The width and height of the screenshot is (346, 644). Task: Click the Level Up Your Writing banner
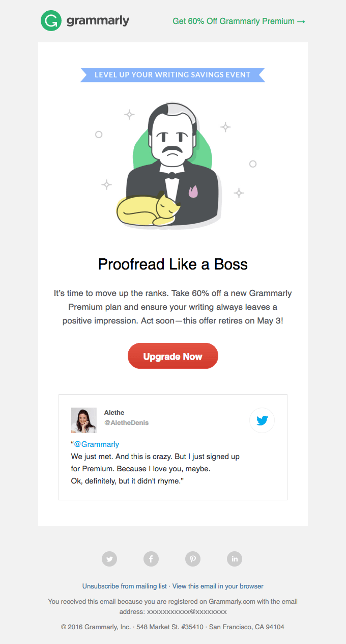click(172, 75)
